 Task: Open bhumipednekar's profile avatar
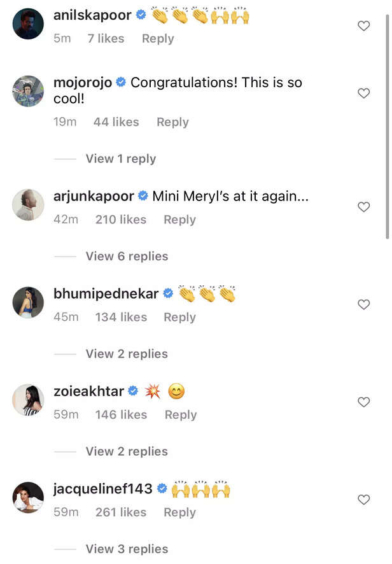tap(29, 302)
